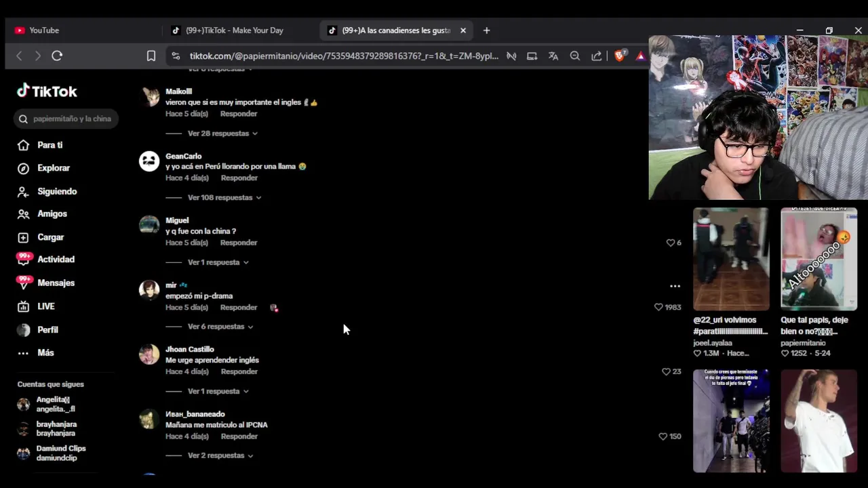Viewport: 868px width, 488px height.
Task: Open joeel.ayalaa video thumbnail
Action: (731, 259)
